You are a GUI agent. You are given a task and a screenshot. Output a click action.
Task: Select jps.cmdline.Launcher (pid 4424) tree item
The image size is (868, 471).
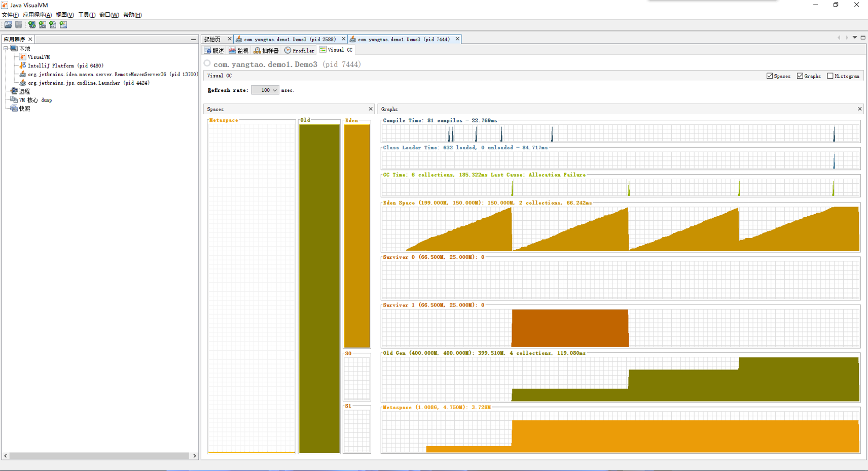(89, 83)
